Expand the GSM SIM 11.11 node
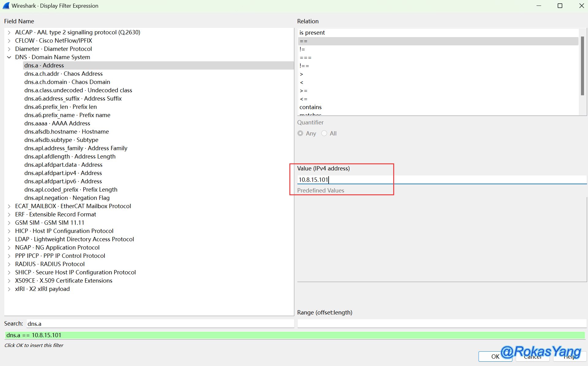This screenshot has width=588, height=366. [x=9, y=223]
